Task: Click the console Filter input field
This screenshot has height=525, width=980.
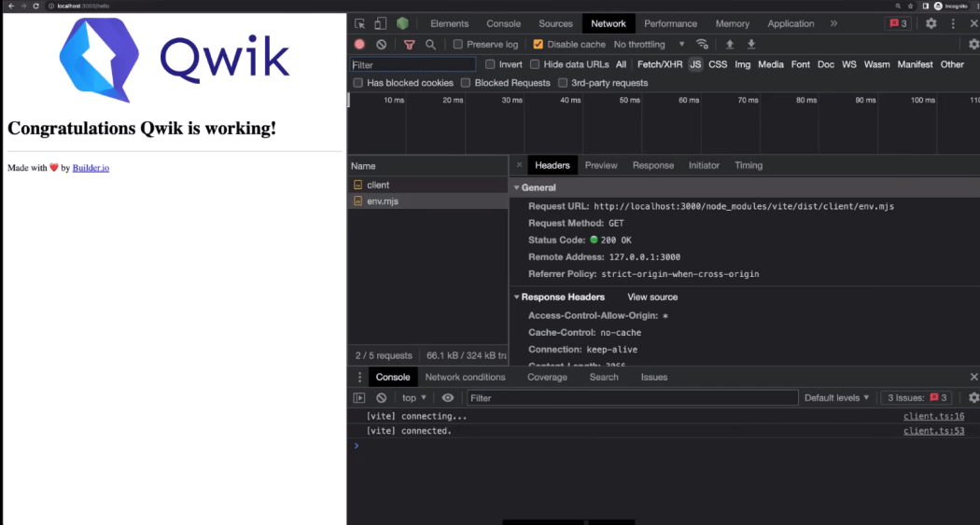Action: click(632, 398)
